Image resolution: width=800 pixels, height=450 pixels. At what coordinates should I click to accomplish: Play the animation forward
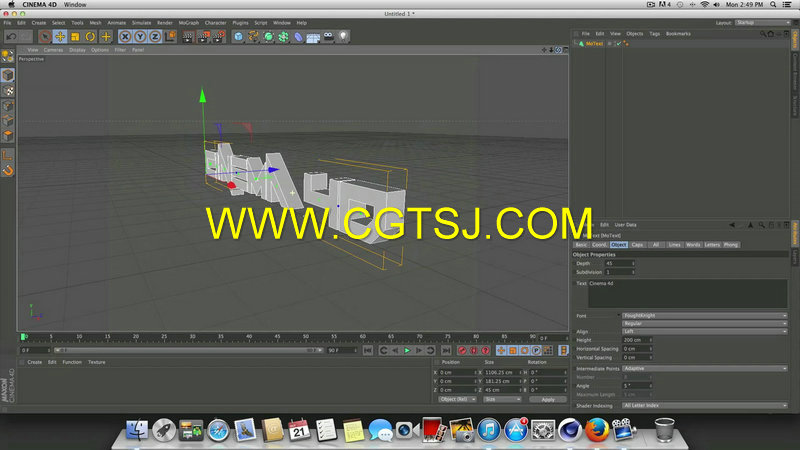(407, 351)
